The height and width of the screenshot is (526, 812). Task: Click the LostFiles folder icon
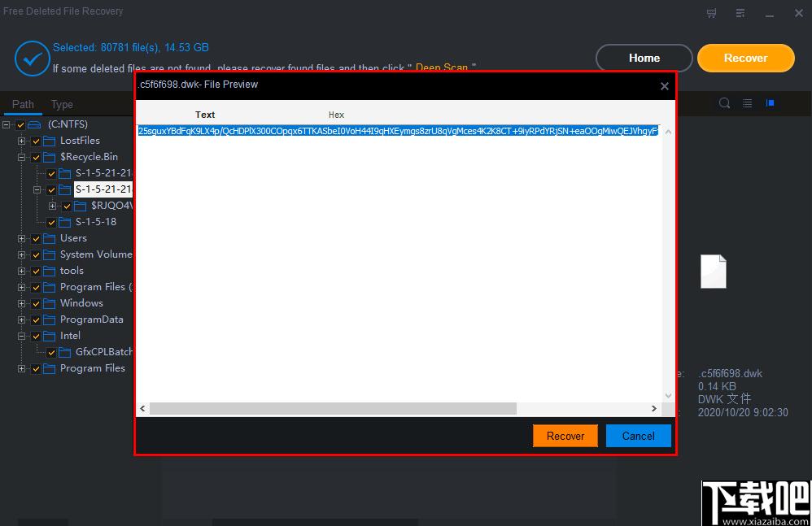pyautogui.click(x=49, y=141)
